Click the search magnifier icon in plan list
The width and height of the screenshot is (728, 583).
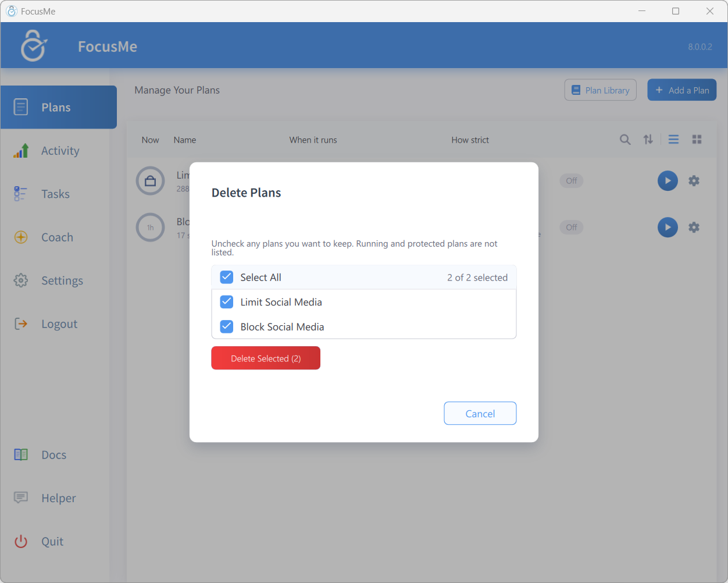(625, 140)
